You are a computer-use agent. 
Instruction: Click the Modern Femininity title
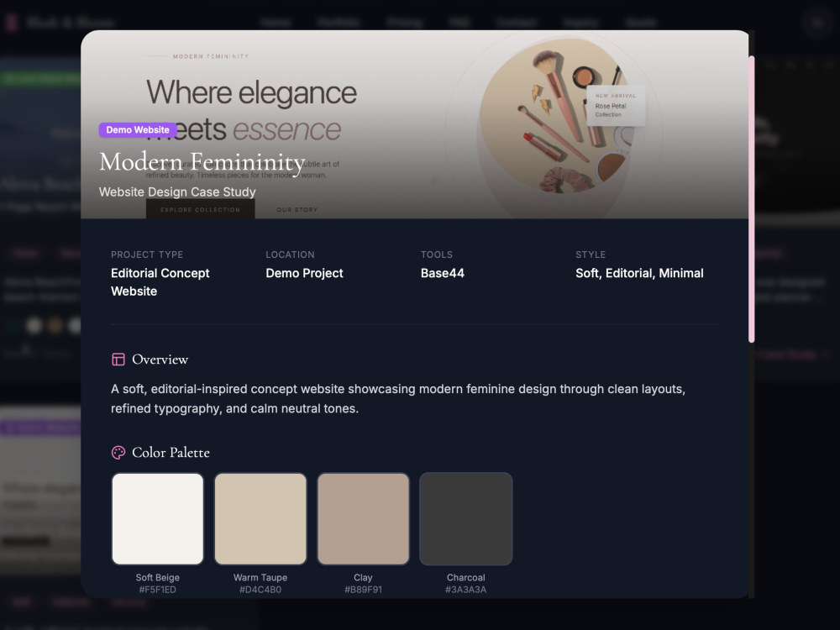click(202, 162)
